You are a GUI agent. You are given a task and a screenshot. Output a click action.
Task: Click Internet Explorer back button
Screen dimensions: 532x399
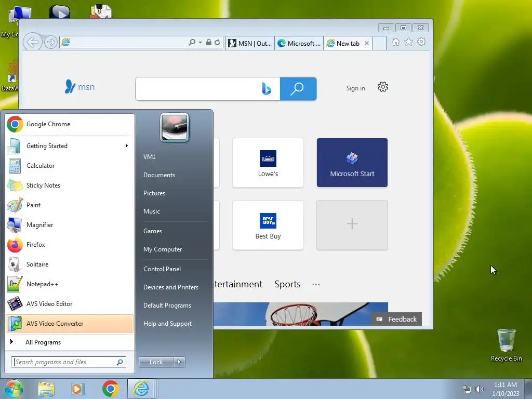(33, 42)
